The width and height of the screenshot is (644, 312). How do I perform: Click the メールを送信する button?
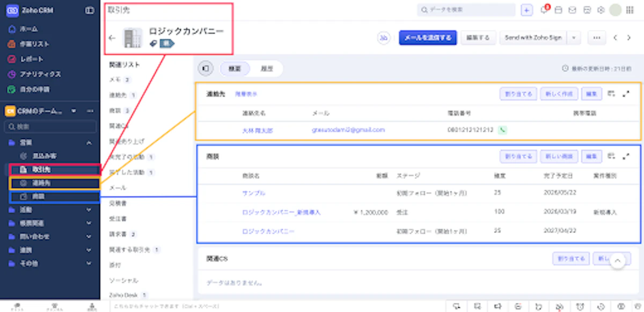(x=428, y=38)
